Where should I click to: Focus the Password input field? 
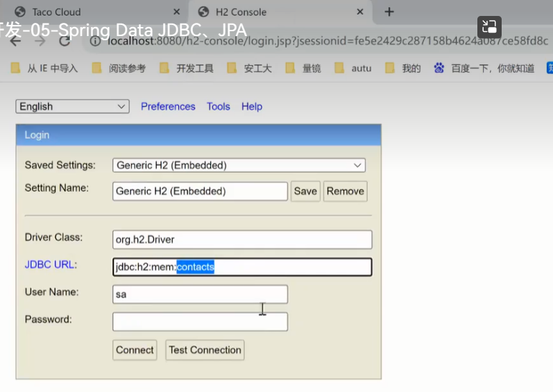[200, 321]
